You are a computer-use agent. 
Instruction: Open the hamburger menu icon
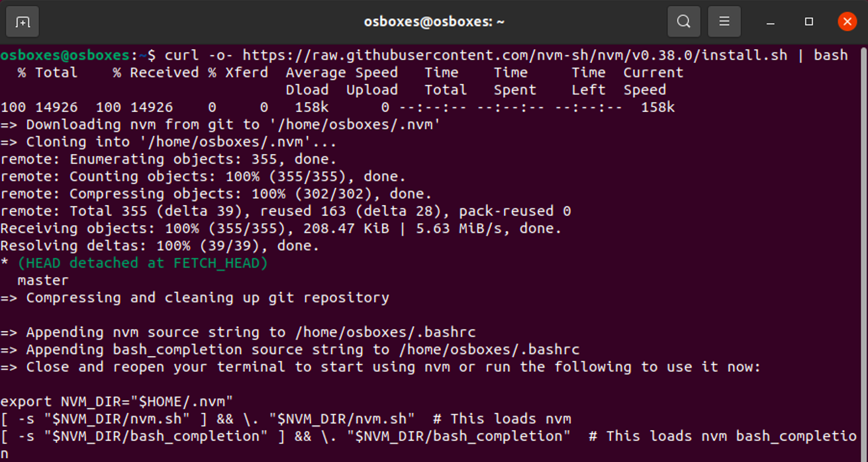724,21
